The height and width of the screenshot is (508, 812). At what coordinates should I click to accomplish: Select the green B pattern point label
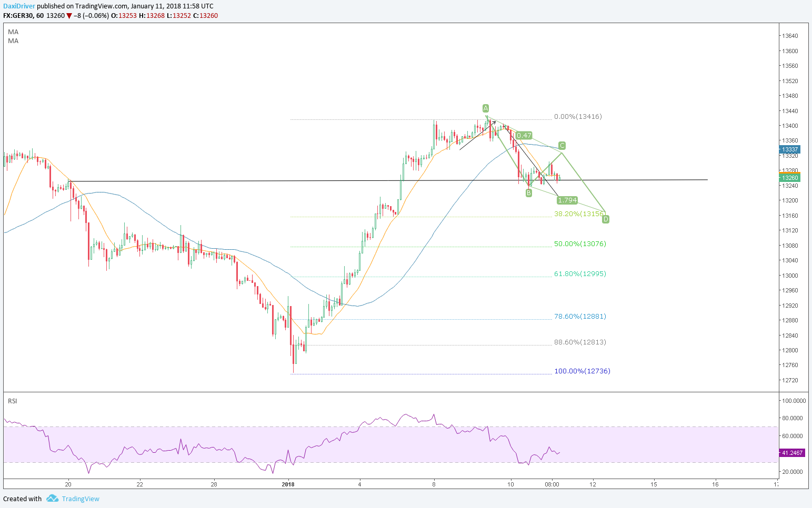[529, 193]
